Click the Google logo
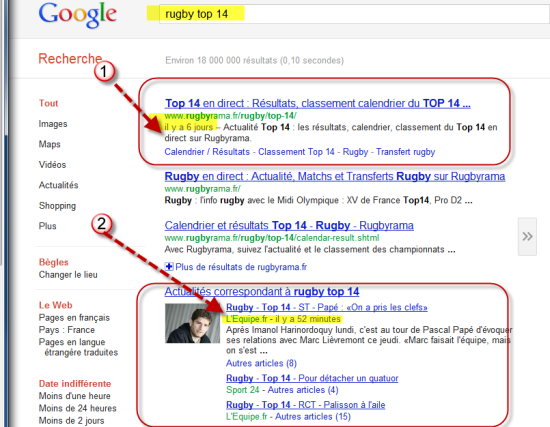 point(78,14)
